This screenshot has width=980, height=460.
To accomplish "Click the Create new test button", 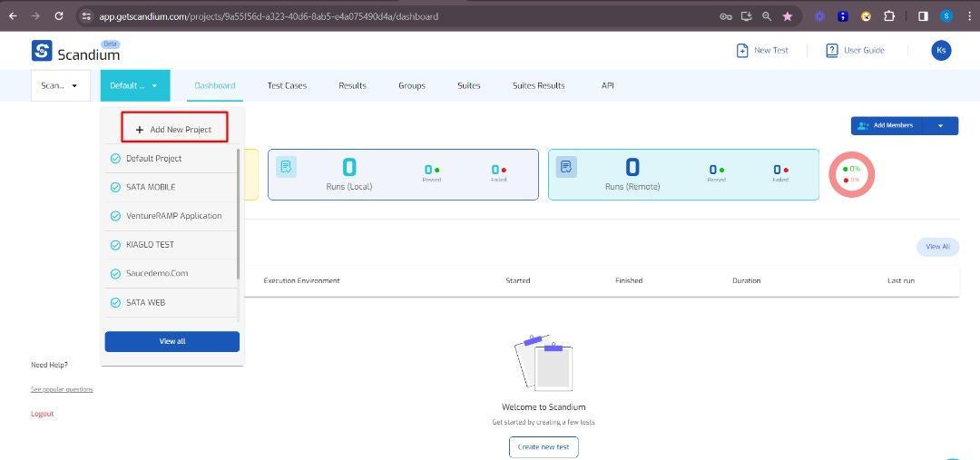I will click(544, 447).
